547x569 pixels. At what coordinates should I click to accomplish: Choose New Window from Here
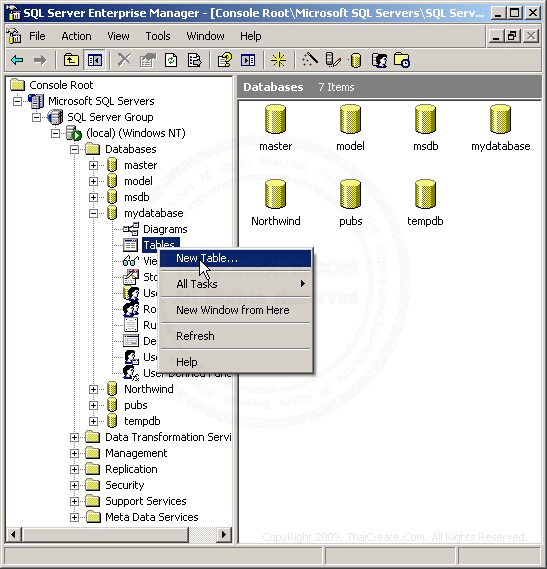(236, 310)
